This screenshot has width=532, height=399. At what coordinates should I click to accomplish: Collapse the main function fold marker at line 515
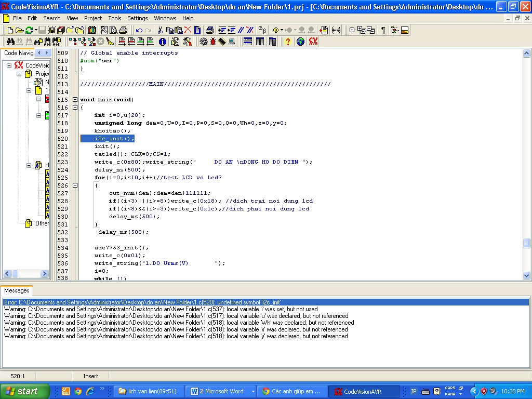75,100
